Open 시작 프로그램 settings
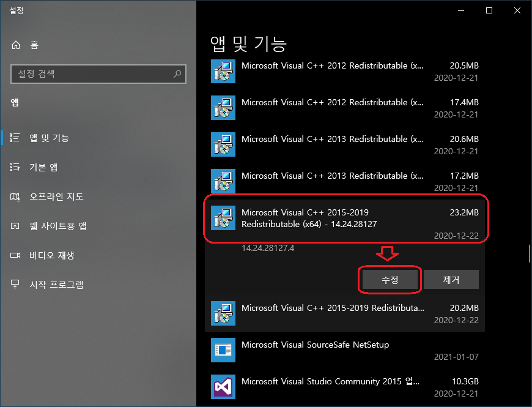The height and width of the screenshot is (407, 532). [98, 285]
